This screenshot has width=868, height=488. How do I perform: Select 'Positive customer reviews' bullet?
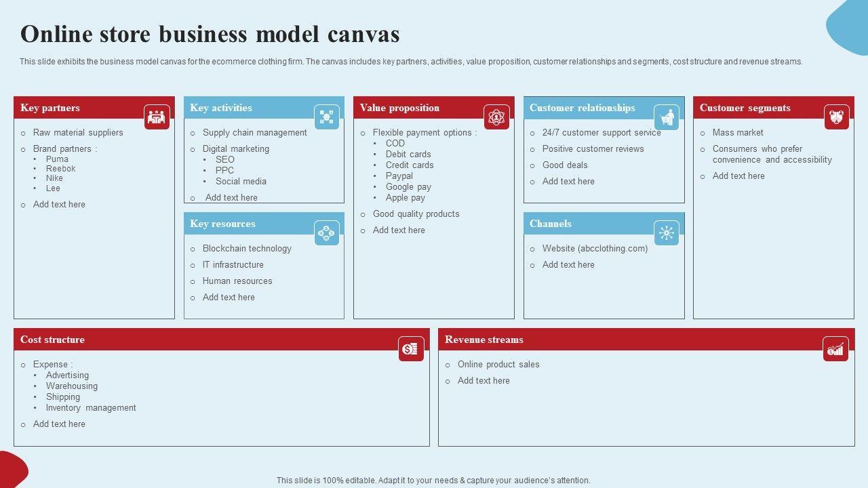[593, 149]
